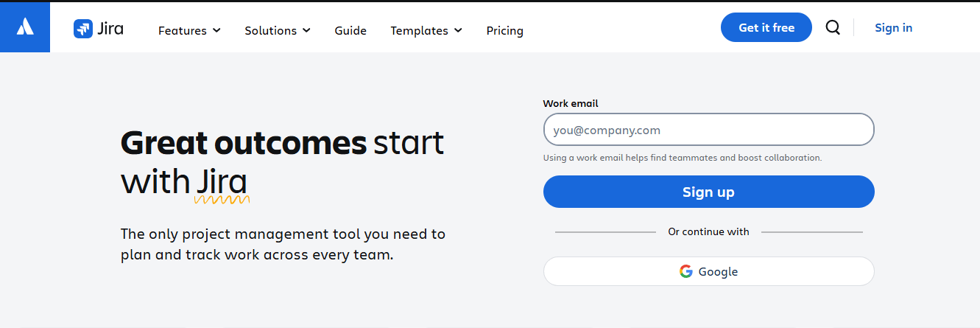Expand the Templates dropdown chevron

[458, 30]
